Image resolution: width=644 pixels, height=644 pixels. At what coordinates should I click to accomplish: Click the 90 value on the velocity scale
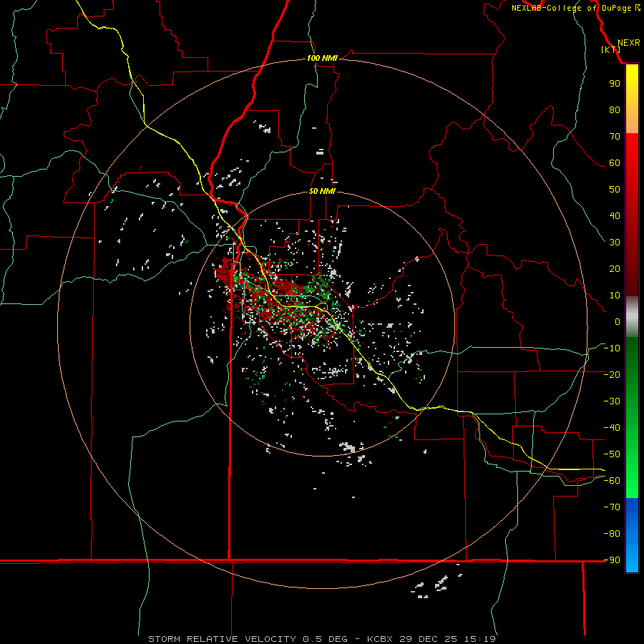pos(615,84)
